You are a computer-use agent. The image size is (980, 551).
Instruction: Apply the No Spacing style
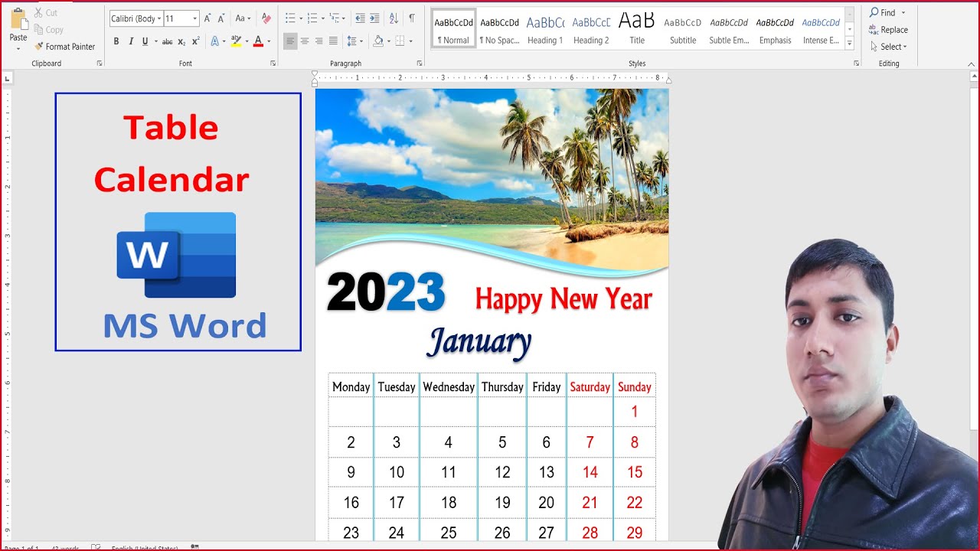tap(499, 29)
